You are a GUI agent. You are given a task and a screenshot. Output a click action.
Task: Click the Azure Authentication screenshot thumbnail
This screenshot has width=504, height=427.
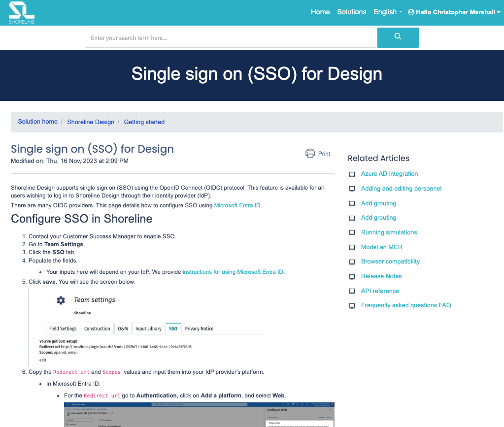(x=200, y=415)
